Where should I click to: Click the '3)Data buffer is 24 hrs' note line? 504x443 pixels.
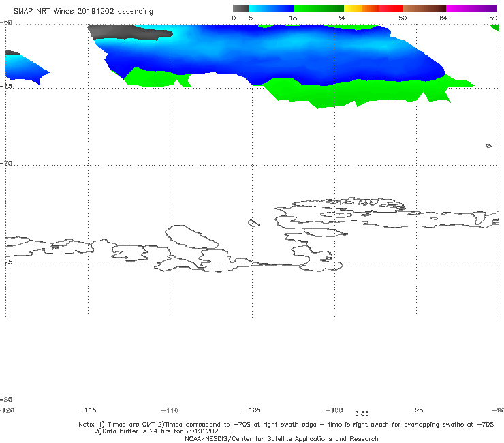click(157, 431)
